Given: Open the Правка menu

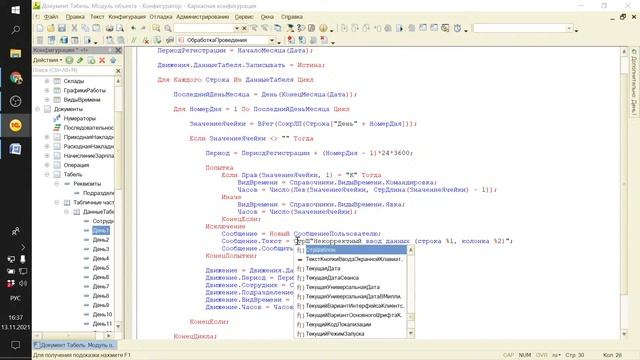Looking at the screenshot, I should (75, 17).
